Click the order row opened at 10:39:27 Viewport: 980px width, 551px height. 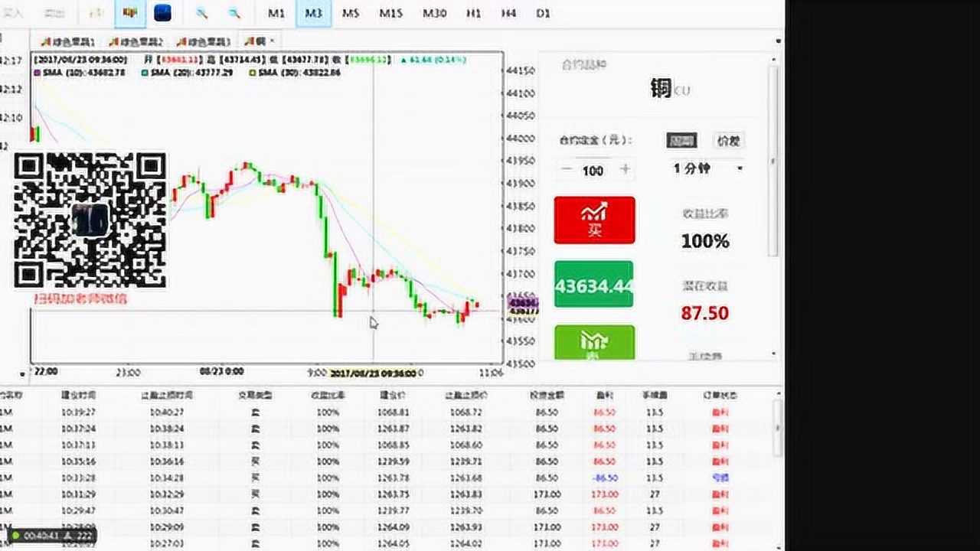point(387,412)
